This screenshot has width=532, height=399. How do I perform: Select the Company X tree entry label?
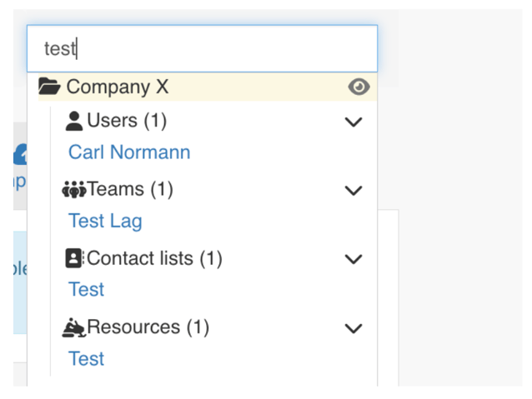point(118,87)
